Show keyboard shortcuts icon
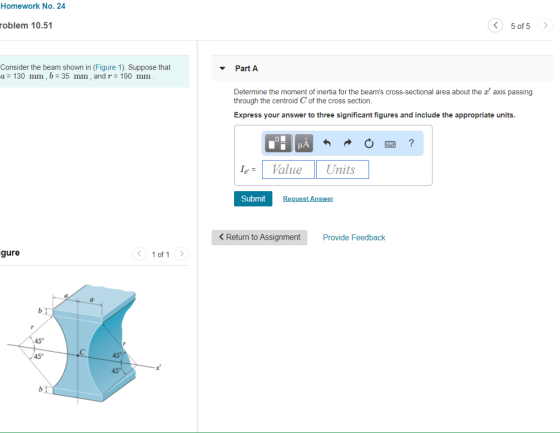Screen dimensions: 560x433 coord(390,144)
